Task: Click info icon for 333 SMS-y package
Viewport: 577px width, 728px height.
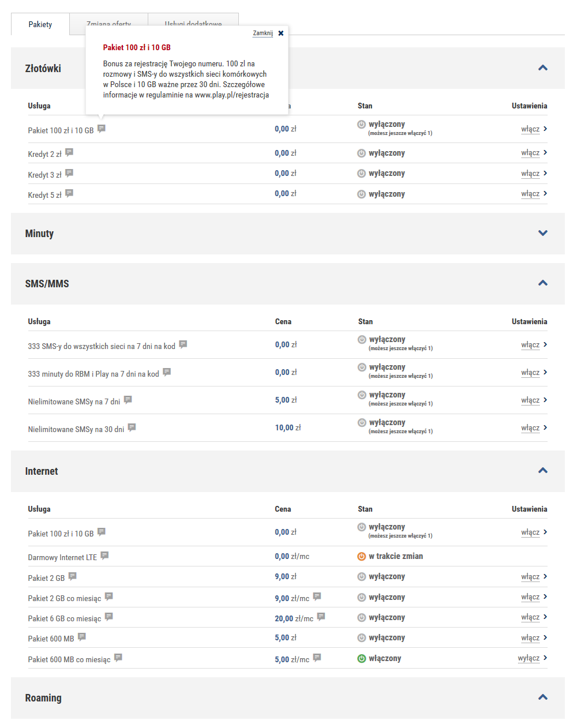Action: tap(183, 344)
